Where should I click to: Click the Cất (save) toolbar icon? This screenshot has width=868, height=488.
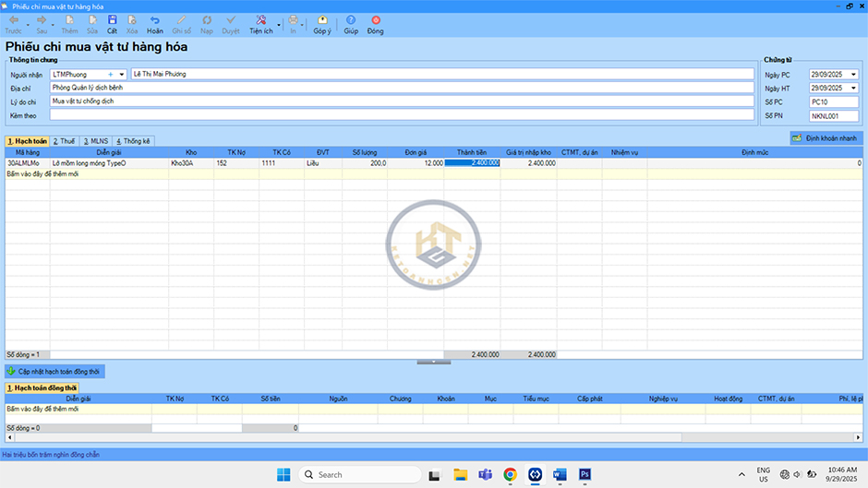pyautogui.click(x=112, y=23)
